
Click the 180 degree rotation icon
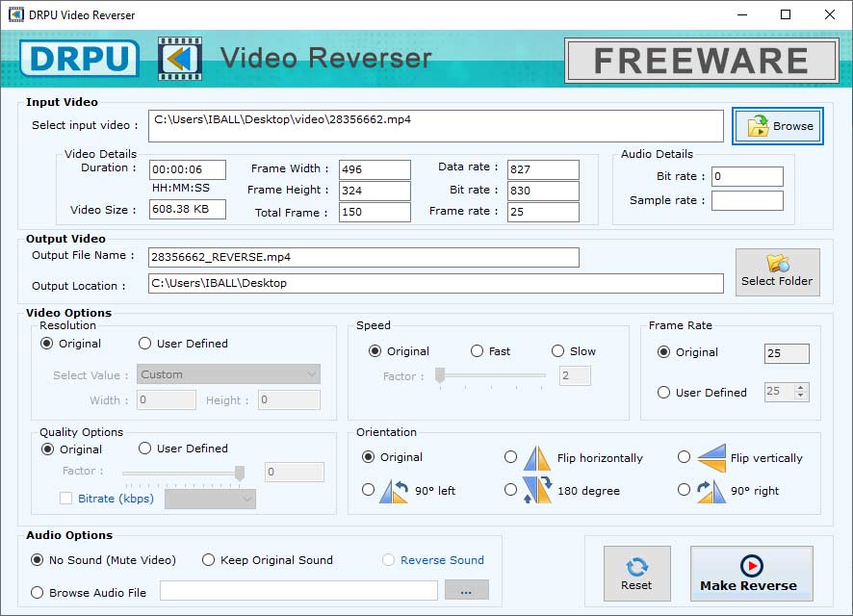click(537, 490)
